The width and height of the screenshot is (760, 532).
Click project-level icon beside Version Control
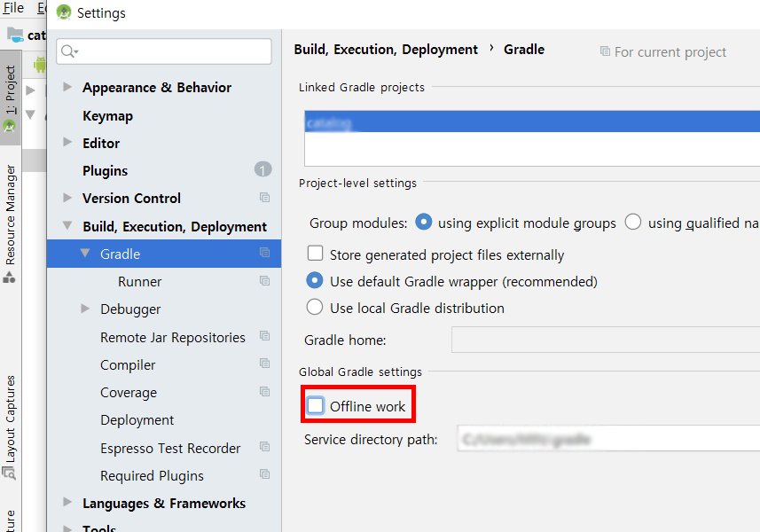coord(264,197)
